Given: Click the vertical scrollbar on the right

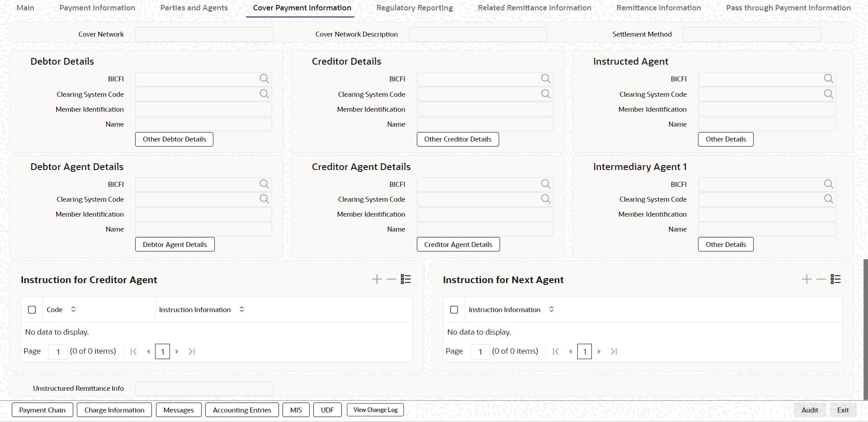Looking at the screenshot, I should click(866, 329).
